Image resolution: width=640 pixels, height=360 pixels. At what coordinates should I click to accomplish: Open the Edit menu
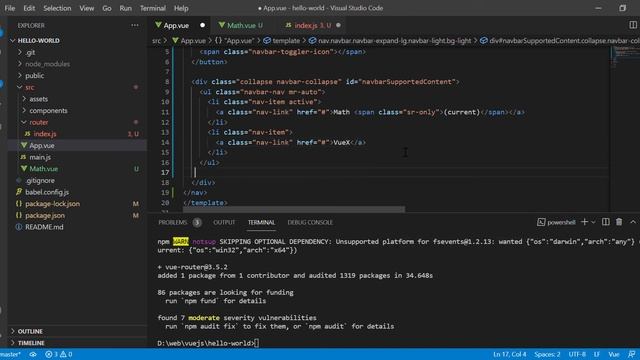[29, 8]
